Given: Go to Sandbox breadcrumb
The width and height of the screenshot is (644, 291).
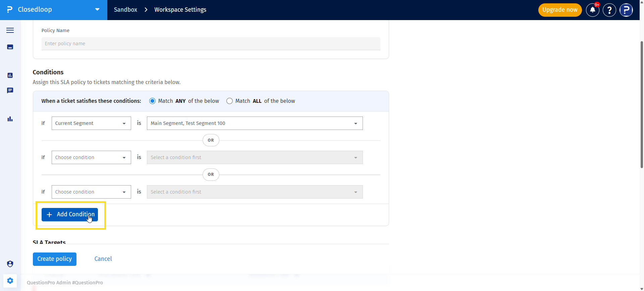Looking at the screenshot, I should (125, 10).
